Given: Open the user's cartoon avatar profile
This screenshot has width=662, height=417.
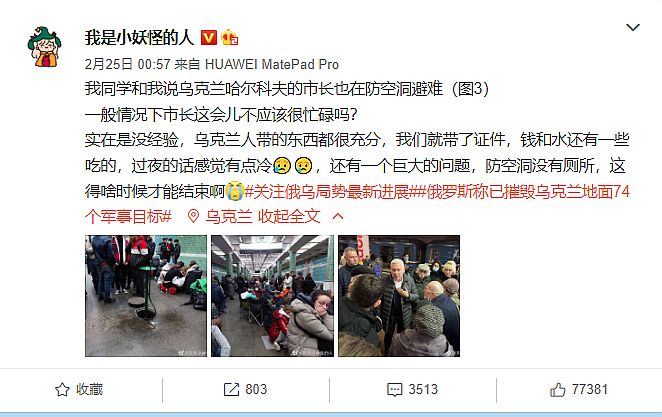Looking at the screenshot, I should coord(44,47).
